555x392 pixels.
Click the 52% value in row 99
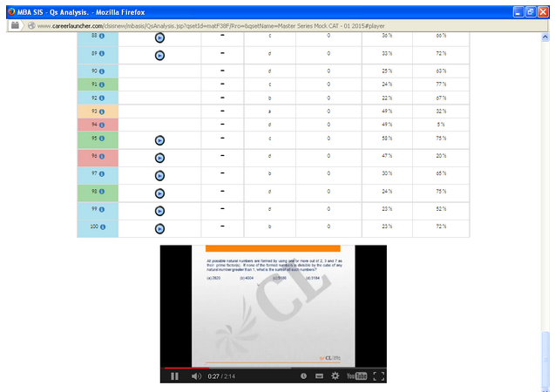[x=441, y=209]
